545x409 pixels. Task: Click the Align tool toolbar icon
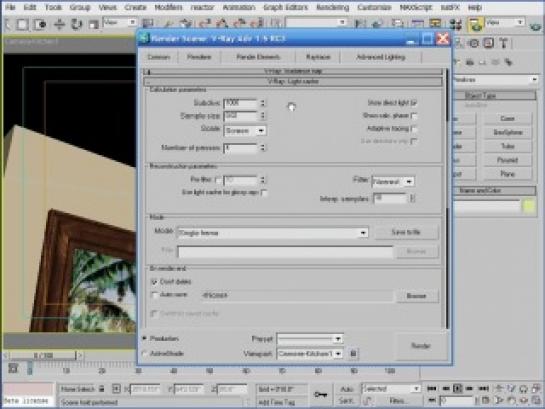377,24
